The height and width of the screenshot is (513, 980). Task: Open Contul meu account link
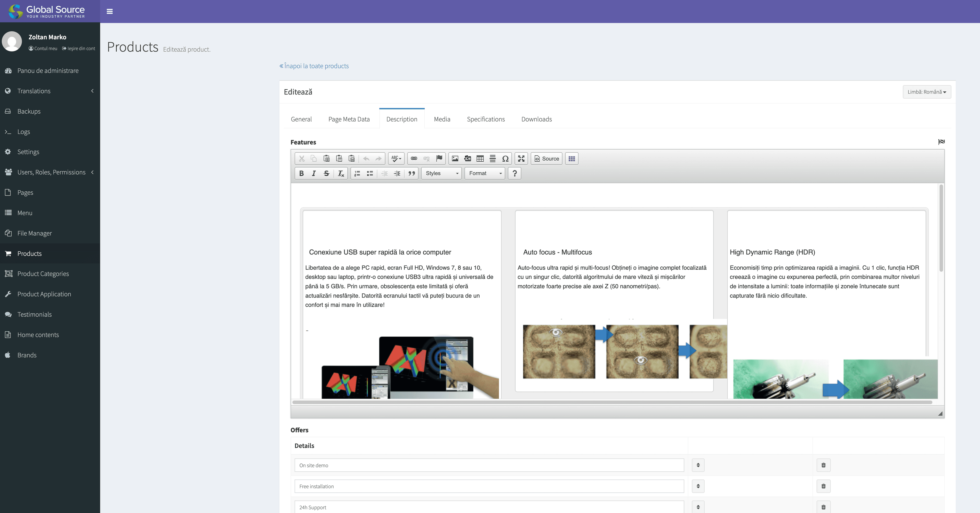click(43, 48)
